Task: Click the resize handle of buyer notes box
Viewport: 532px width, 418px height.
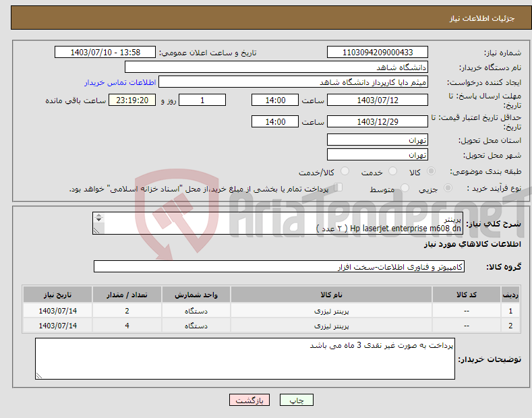Action: click(39, 376)
